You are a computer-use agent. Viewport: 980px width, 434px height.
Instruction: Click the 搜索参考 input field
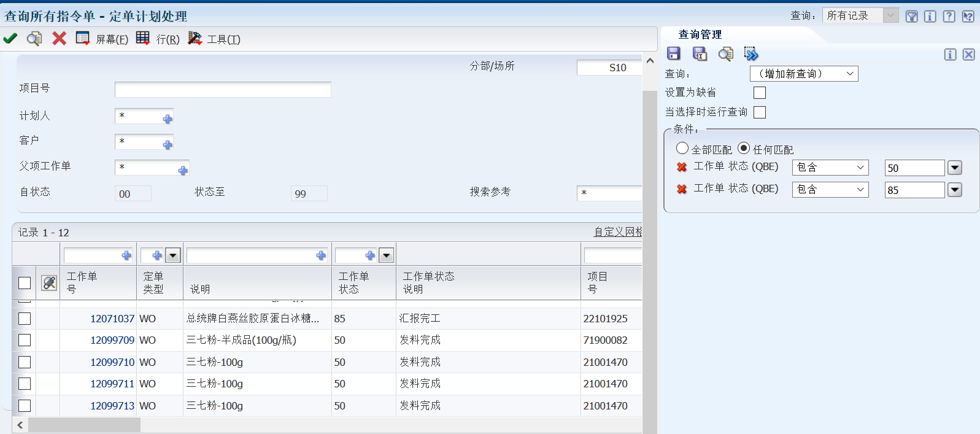pos(609,193)
